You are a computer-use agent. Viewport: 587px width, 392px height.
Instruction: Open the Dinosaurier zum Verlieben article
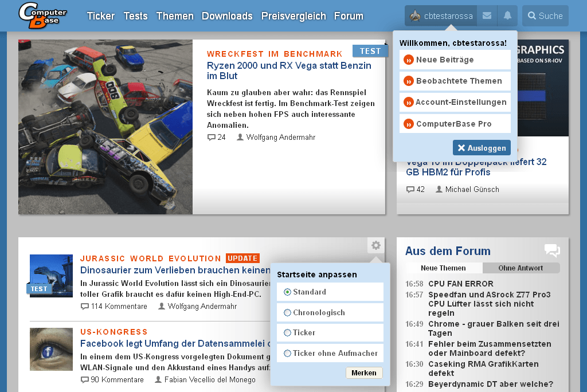point(175,271)
